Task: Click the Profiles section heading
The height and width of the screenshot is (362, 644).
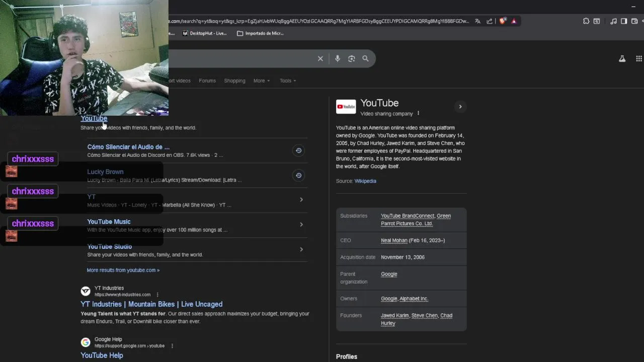Action: (x=347, y=356)
